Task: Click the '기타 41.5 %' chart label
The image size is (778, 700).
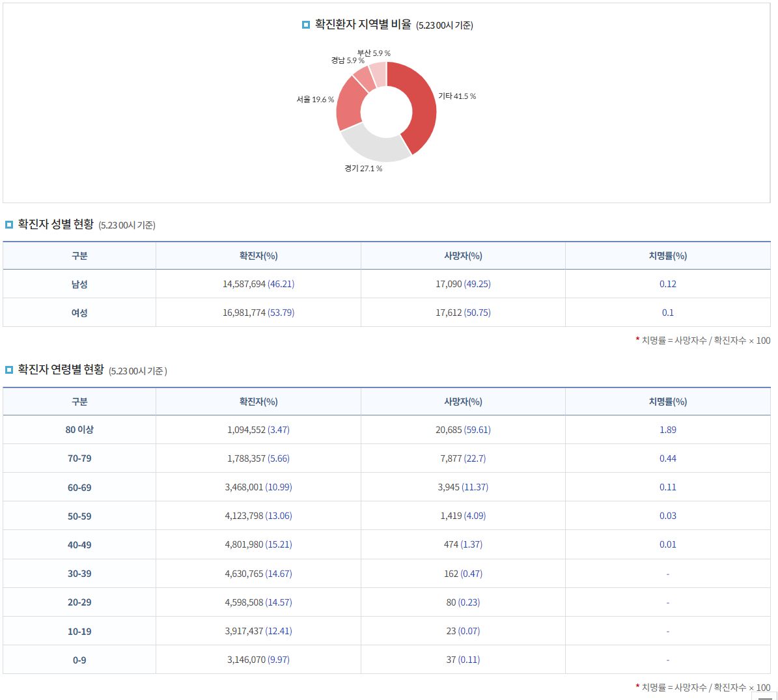Action: (x=457, y=96)
